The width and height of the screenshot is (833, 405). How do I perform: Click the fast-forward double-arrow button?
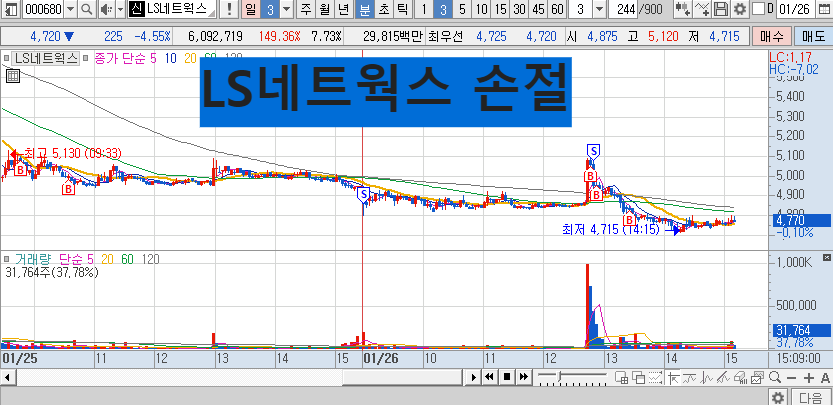pyautogui.click(x=524, y=377)
